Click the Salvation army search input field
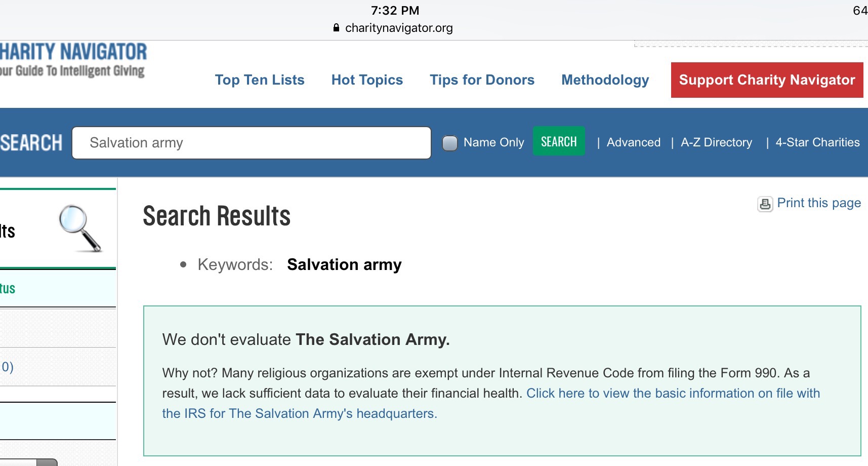Screen dimensions: 868x466 point(252,143)
